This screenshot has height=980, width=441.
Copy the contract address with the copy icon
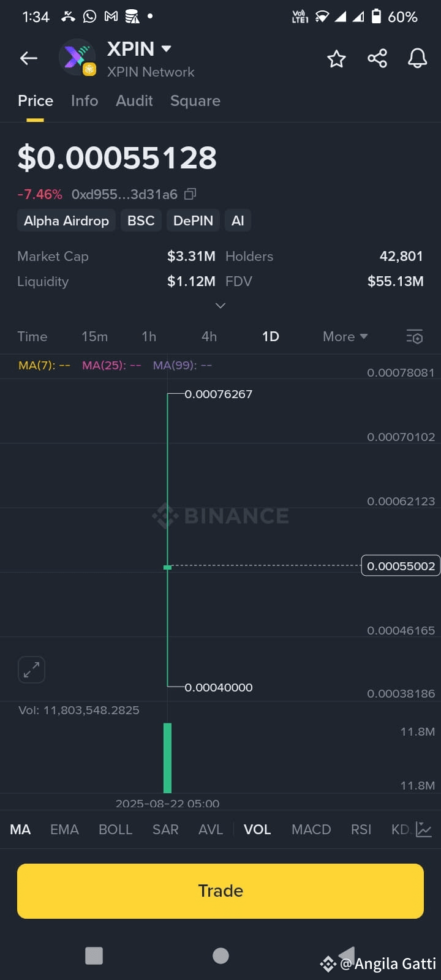pos(190,194)
